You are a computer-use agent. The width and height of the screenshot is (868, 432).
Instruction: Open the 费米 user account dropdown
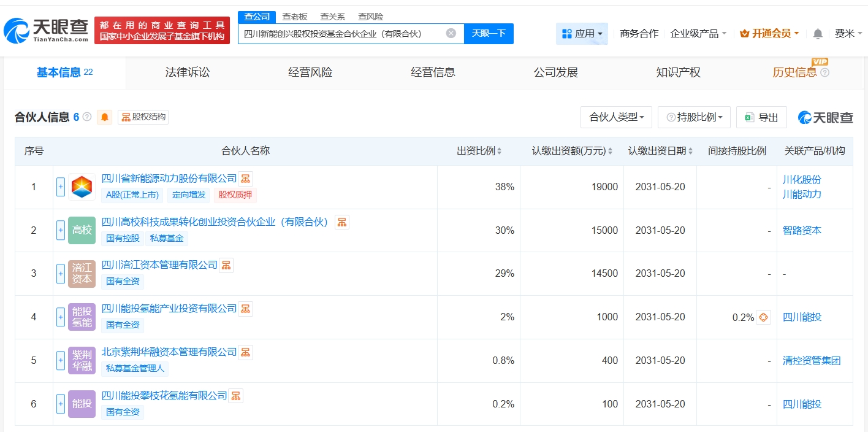click(x=848, y=34)
